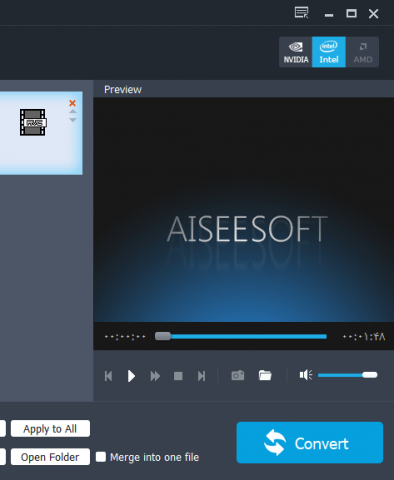This screenshot has height=480, width=394.
Task: Play the preview video
Action: click(131, 376)
